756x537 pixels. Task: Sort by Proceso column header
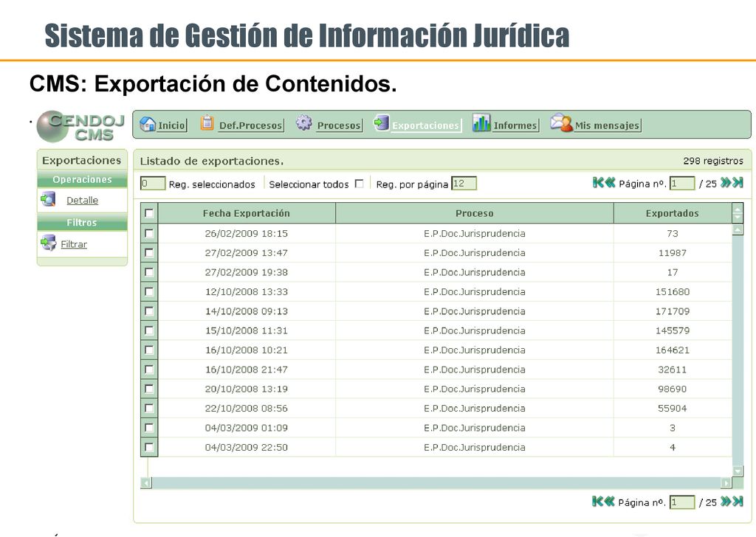[475, 213]
